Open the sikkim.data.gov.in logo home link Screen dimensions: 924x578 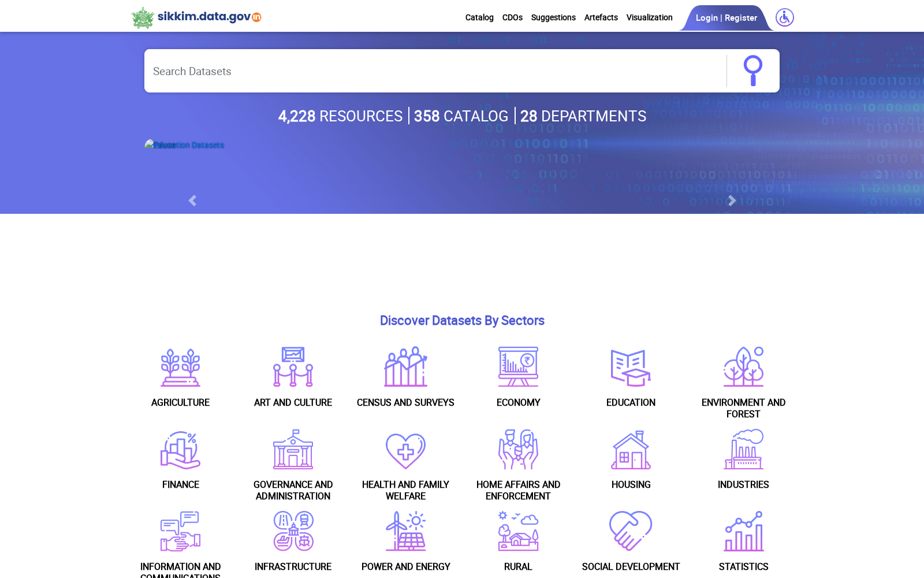pyautogui.click(x=196, y=17)
